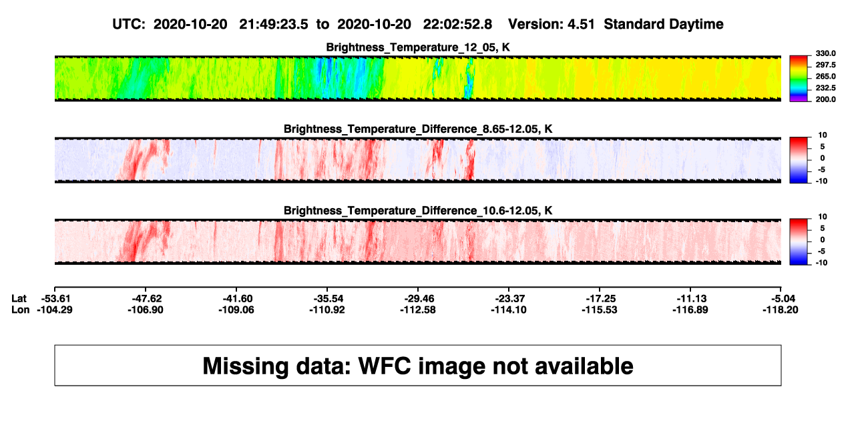Screen dimensions: 868x445
Task: Click longitude value -106.90
Action: [x=146, y=310]
